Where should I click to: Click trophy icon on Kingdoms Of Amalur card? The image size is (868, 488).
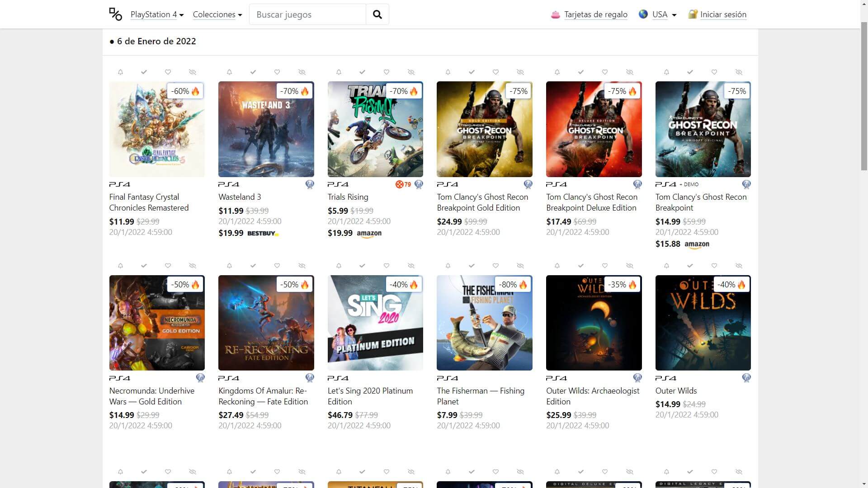310,378
